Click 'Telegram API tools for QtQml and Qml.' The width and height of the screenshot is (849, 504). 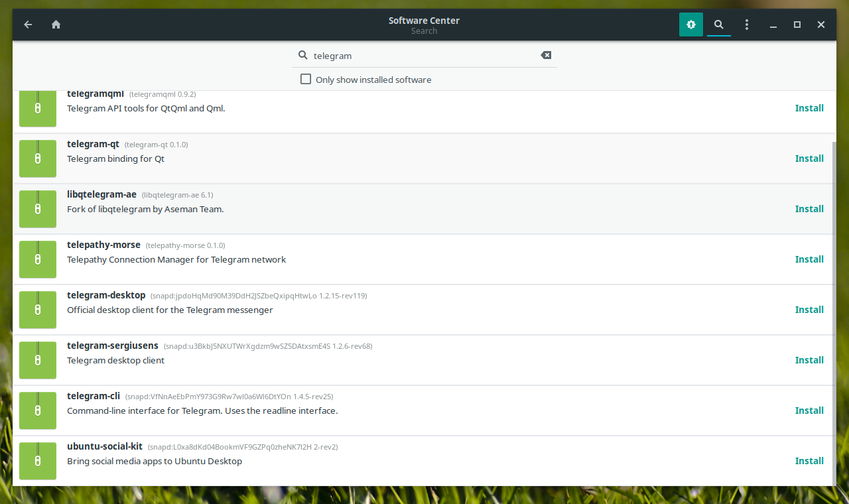(x=146, y=108)
